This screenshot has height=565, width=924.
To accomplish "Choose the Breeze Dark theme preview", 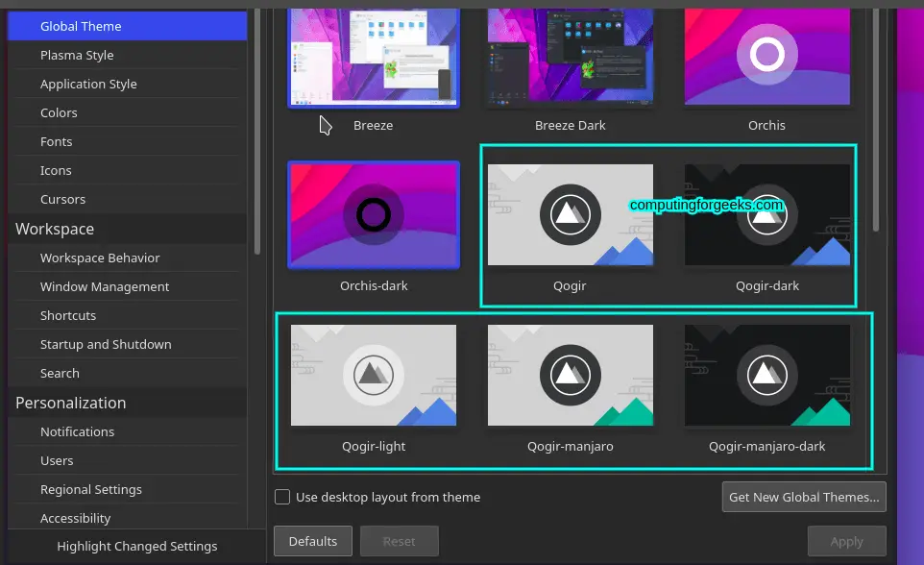I will pyautogui.click(x=571, y=58).
